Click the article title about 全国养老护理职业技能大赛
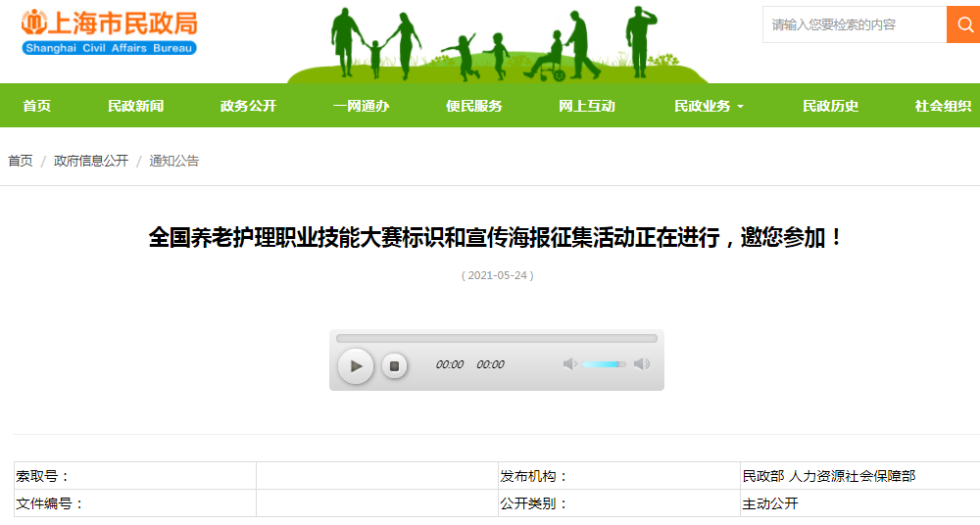The image size is (980, 525). pyautogui.click(x=497, y=237)
